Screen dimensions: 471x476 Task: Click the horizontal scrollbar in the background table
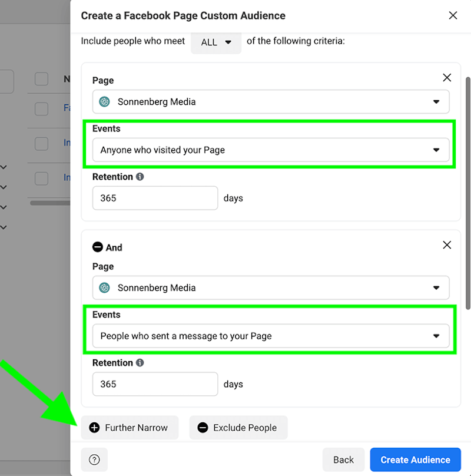(50, 203)
